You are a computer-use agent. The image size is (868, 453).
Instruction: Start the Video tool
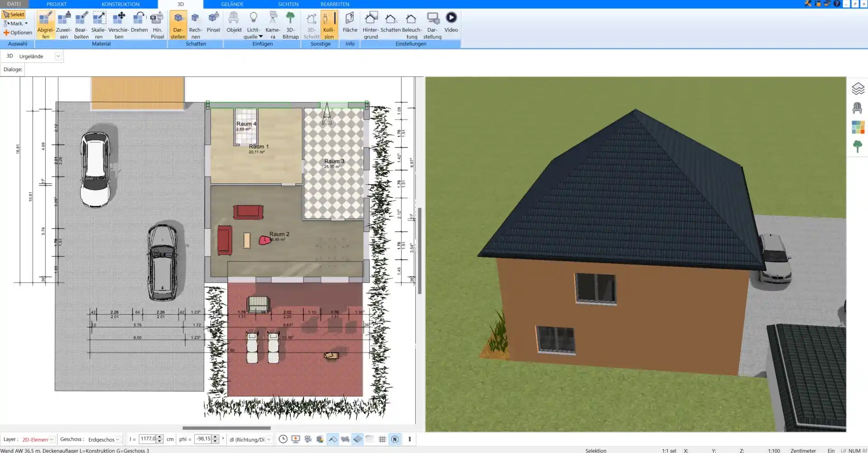coord(451,23)
